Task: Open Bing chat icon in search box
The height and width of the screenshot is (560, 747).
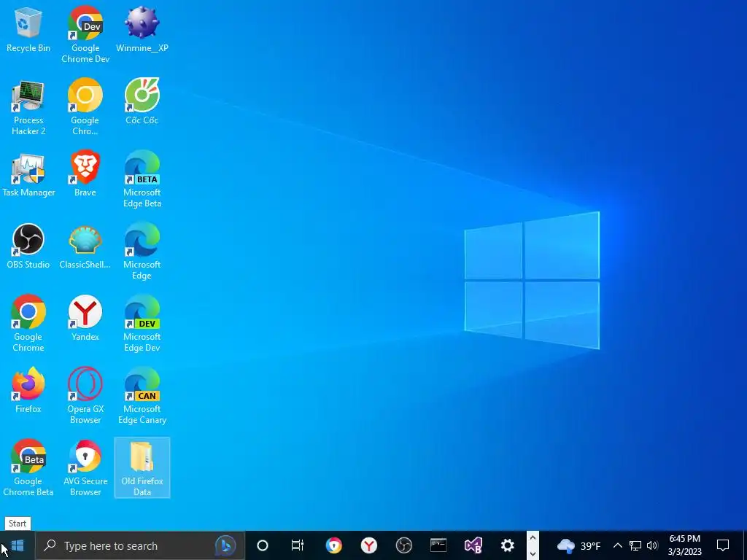Action: (225, 545)
